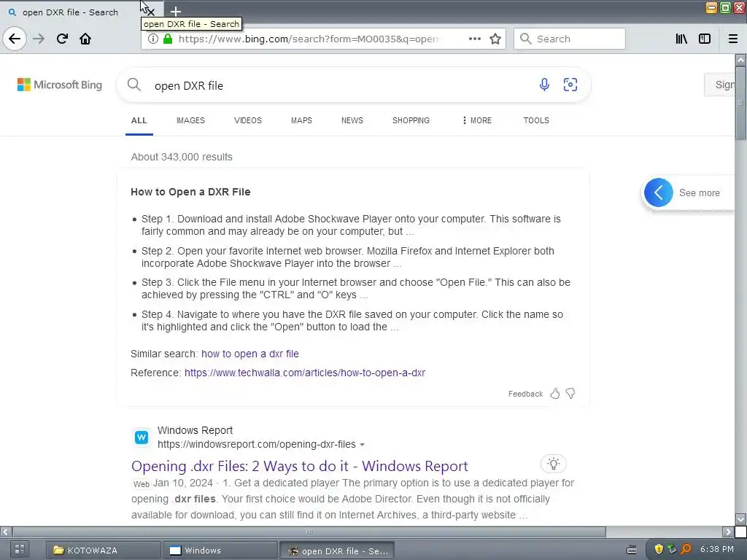Click the forward navigation arrow
This screenshot has width=747, height=560.
point(39,39)
